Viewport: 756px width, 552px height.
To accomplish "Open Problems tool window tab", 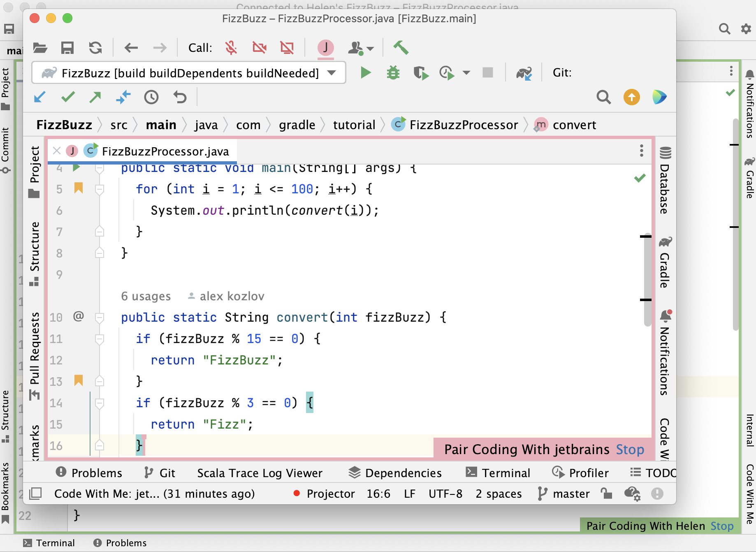I will click(89, 473).
